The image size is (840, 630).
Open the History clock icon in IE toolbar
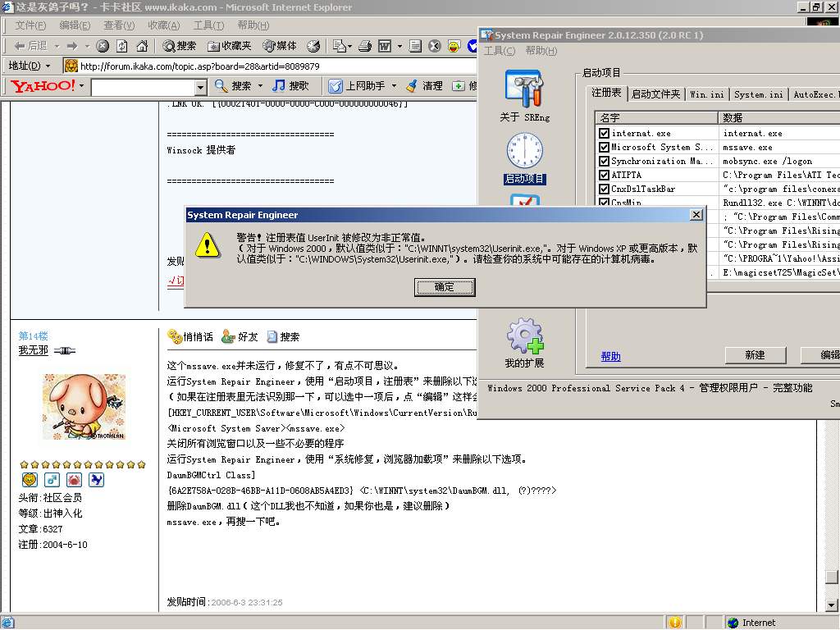pos(313,46)
